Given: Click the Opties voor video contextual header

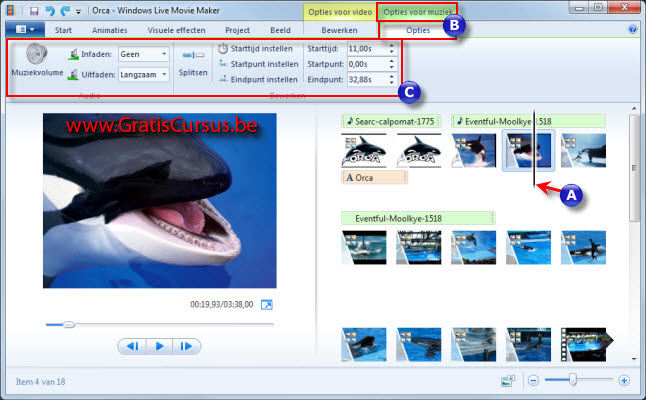Looking at the screenshot, I should 340,12.
